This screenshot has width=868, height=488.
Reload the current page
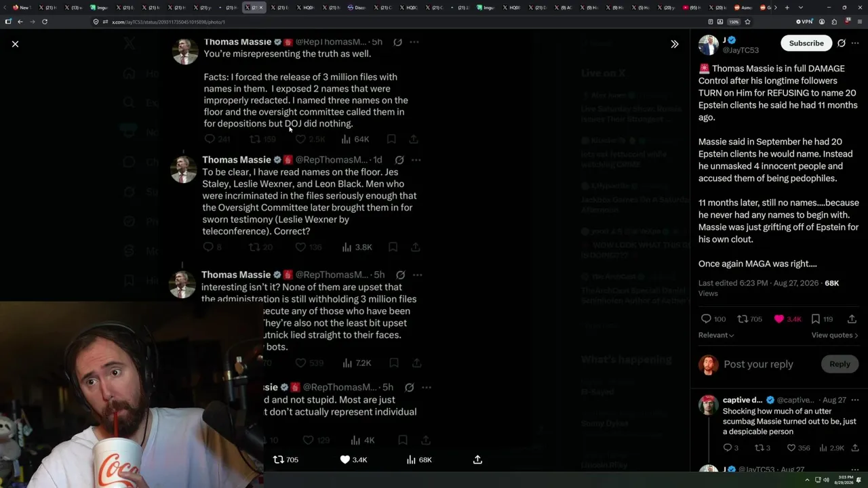pos(45,22)
